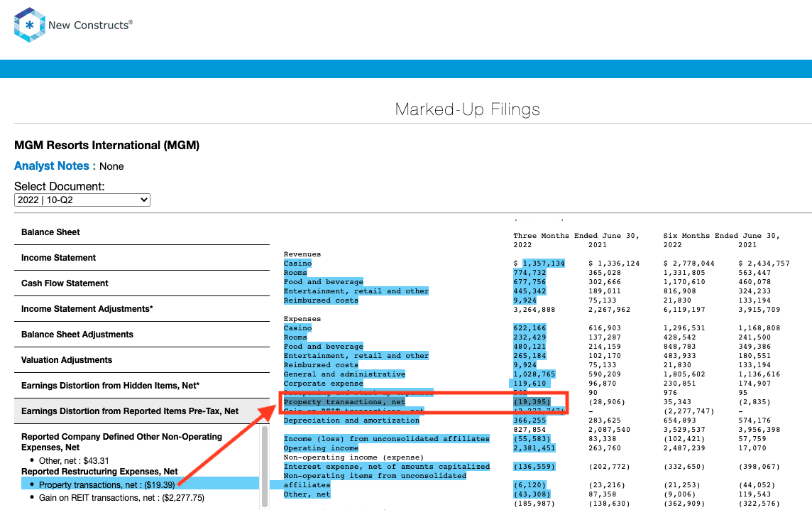The width and height of the screenshot is (812, 510).
Task: Click the value 1,028,765
Action: point(534,374)
